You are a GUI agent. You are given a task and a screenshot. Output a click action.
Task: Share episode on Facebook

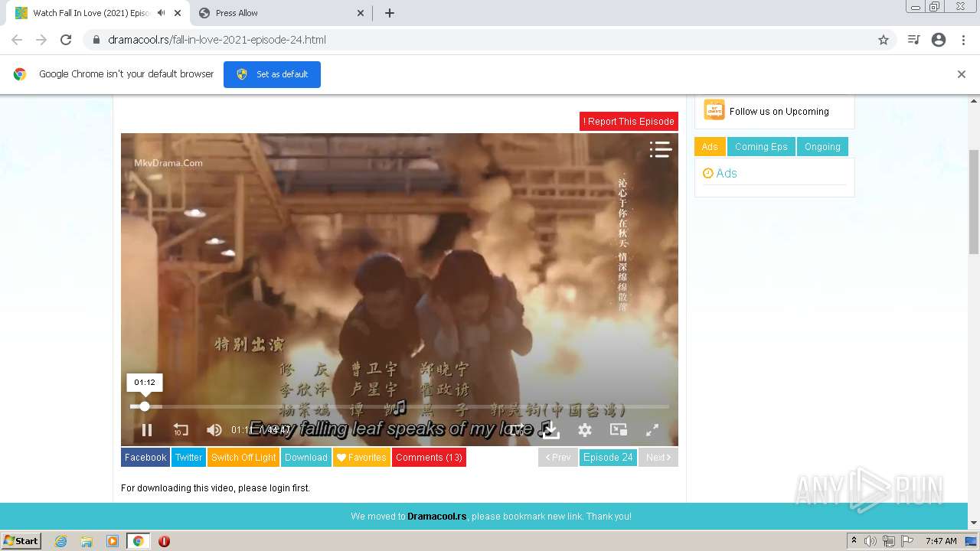tap(145, 458)
